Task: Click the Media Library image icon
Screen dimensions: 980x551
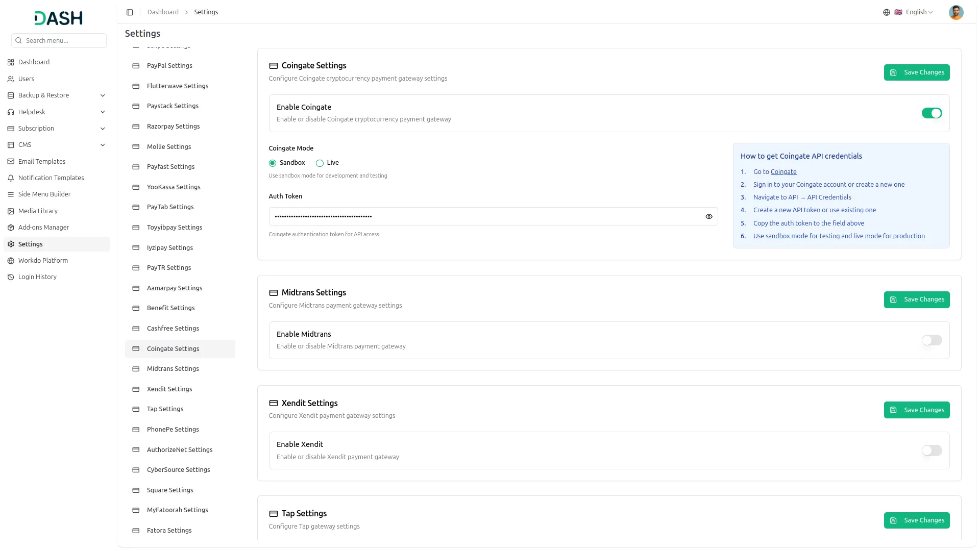Action: pyautogui.click(x=11, y=211)
